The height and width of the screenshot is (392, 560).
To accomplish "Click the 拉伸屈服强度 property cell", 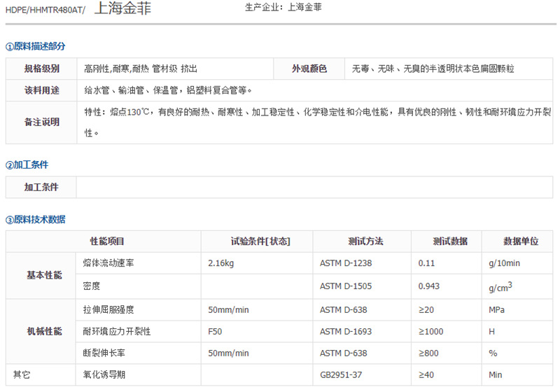I will [x=139, y=309].
